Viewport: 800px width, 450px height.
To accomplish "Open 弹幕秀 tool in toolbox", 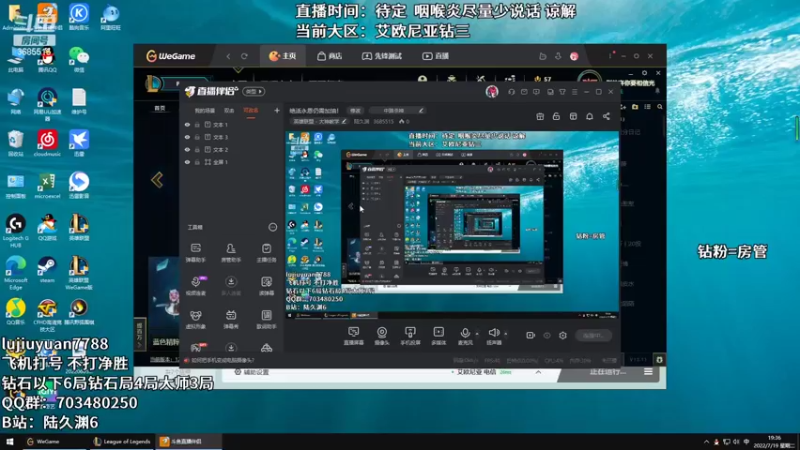I will [x=231, y=319].
